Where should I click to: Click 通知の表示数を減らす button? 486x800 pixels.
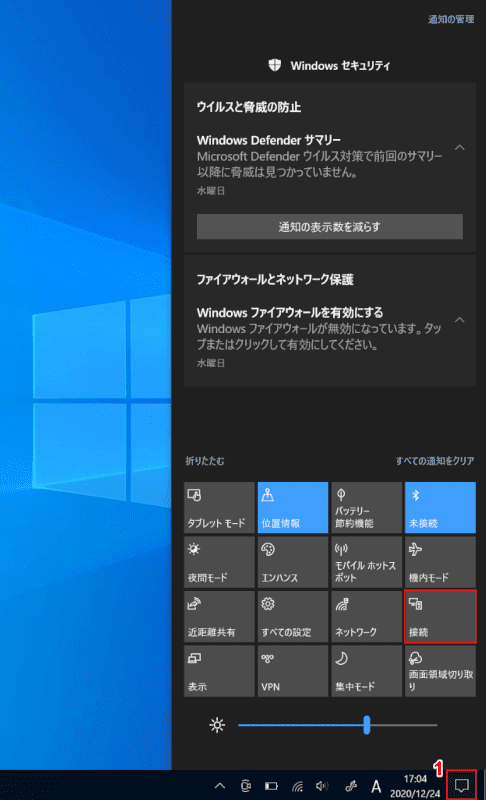coord(330,227)
